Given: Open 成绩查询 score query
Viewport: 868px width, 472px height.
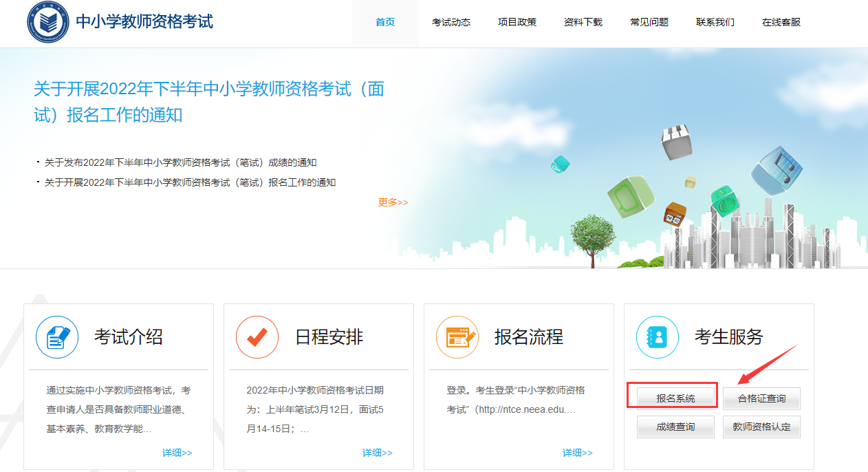Looking at the screenshot, I should coord(675,427).
